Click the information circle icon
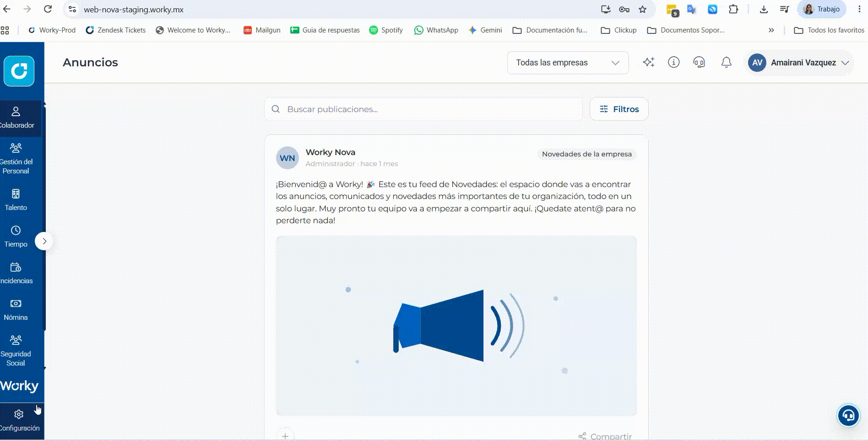Image resolution: width=868 pixels, height=441 pixels. click(x=673, y=62)
